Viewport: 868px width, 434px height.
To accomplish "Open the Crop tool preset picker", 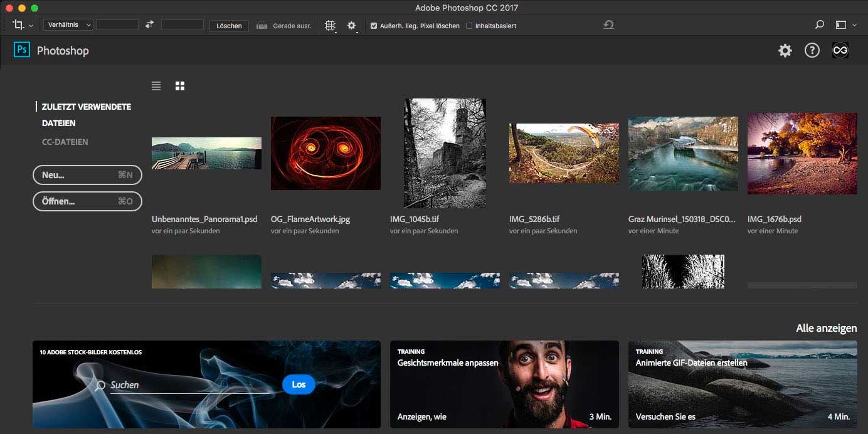I will 23,26.
